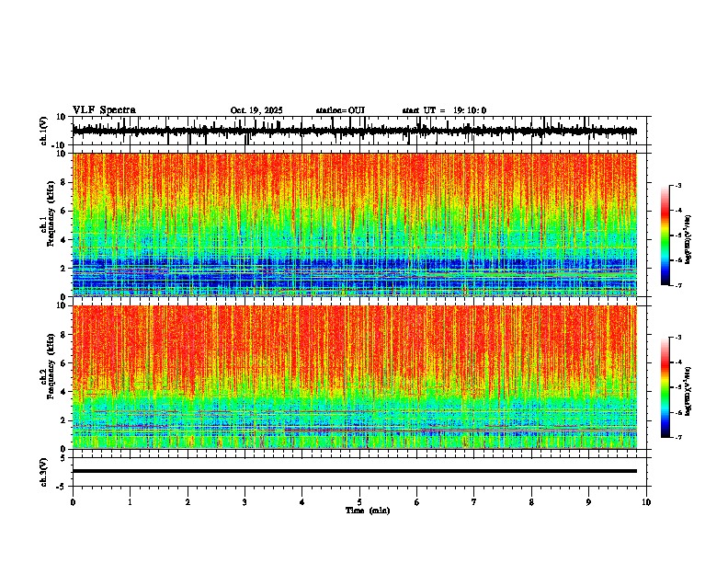The width and height of the screenshot is (728, 563).
Task: Click time axis tick label "7"
Action: 474,502
